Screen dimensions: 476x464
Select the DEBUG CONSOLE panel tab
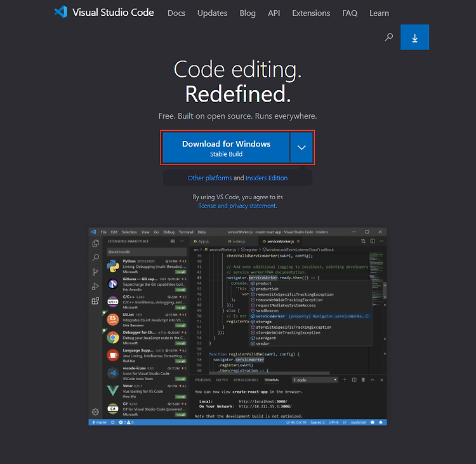click(x=246, y=380)
